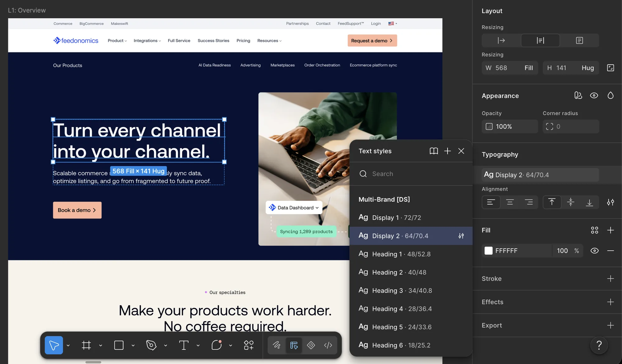This screenshot has height=364, width=622.
Task: Open Frame tool dropdown arrow
Action: pyautogui.click(x=100, y=345)
